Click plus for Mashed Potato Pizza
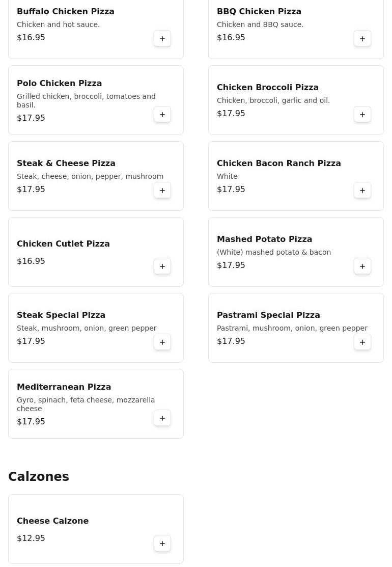392x567 pixels. click(362, 266)
